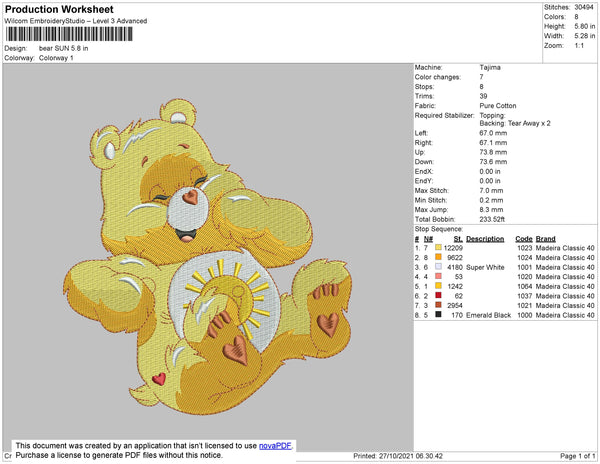This screenshot has height=464, width=600.
Task: Click the Stitches value 30494
Action: (584, 7)
